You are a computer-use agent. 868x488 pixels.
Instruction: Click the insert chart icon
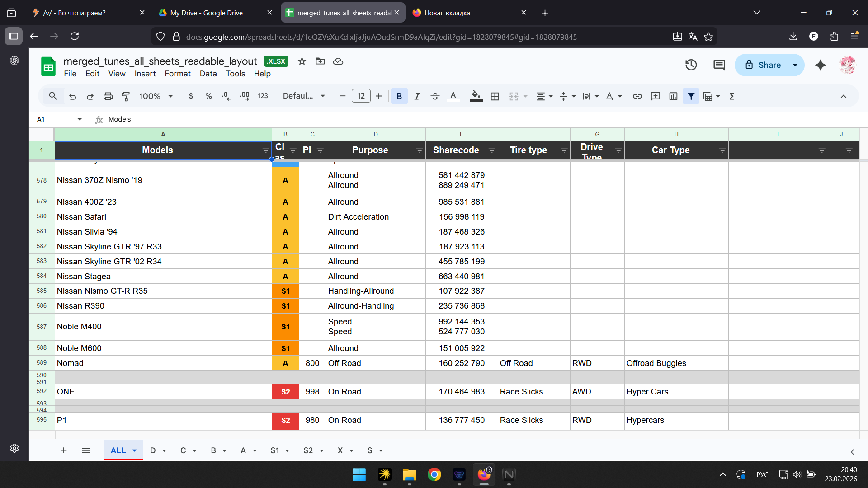673,96
